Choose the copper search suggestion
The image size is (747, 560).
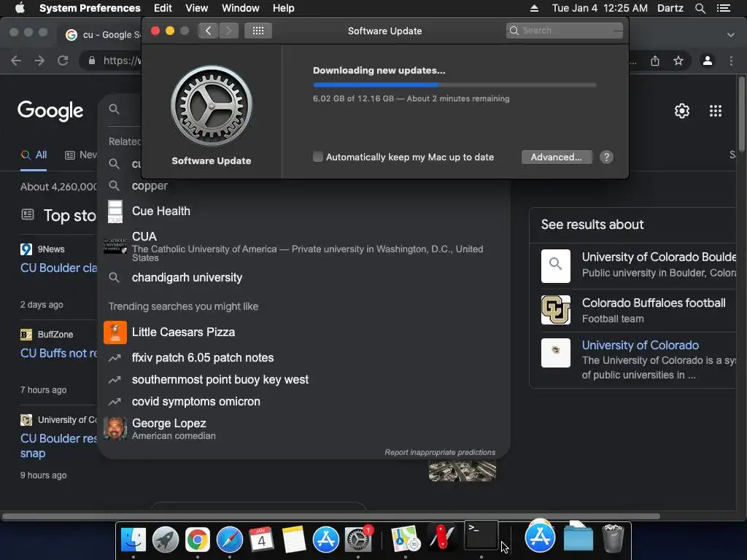[304, 186]
